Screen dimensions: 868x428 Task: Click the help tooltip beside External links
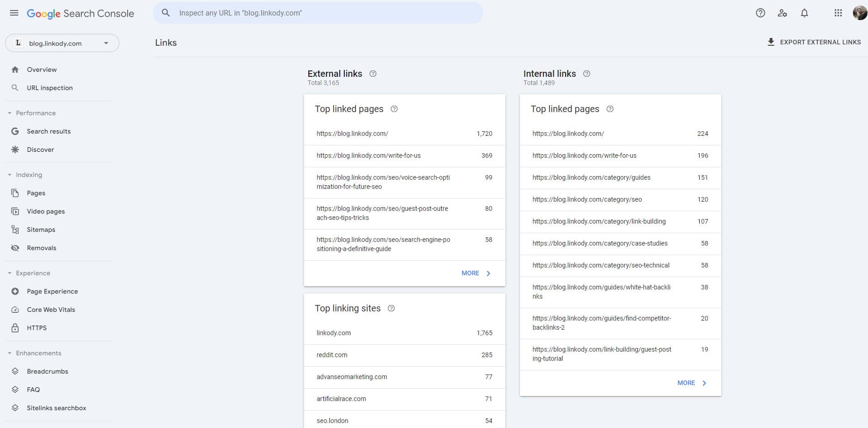click(373, 73)
